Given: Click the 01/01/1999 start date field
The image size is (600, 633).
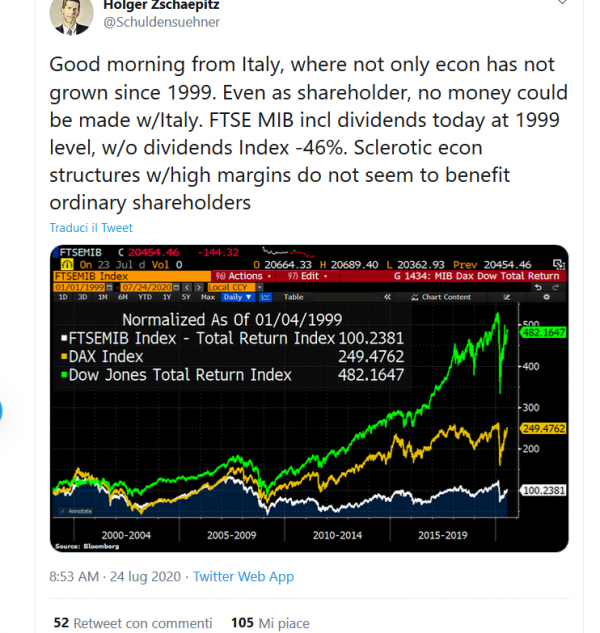Looking at the screenshot, I should [80, 287].
